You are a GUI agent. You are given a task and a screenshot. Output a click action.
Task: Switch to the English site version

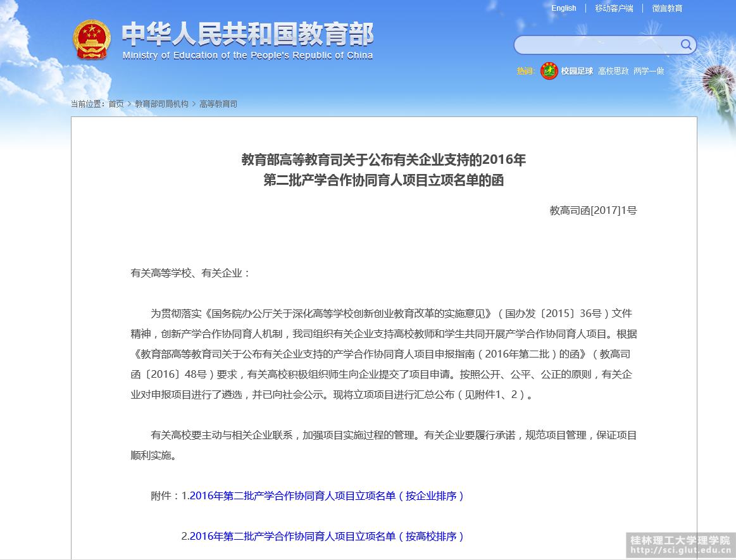coord(563,8)
